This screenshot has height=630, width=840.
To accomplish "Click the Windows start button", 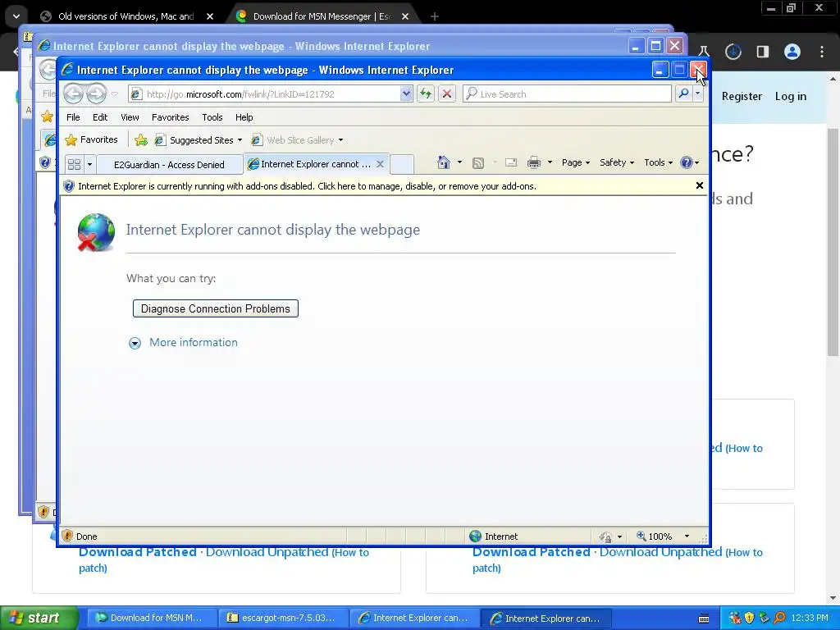I will pos(39,618).
